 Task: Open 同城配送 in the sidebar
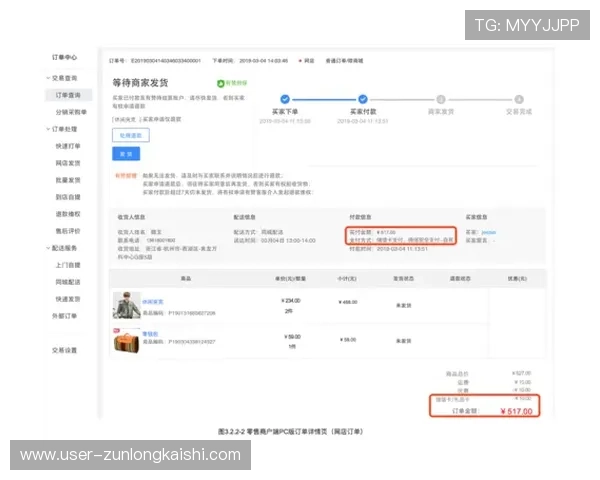point(68,282)
